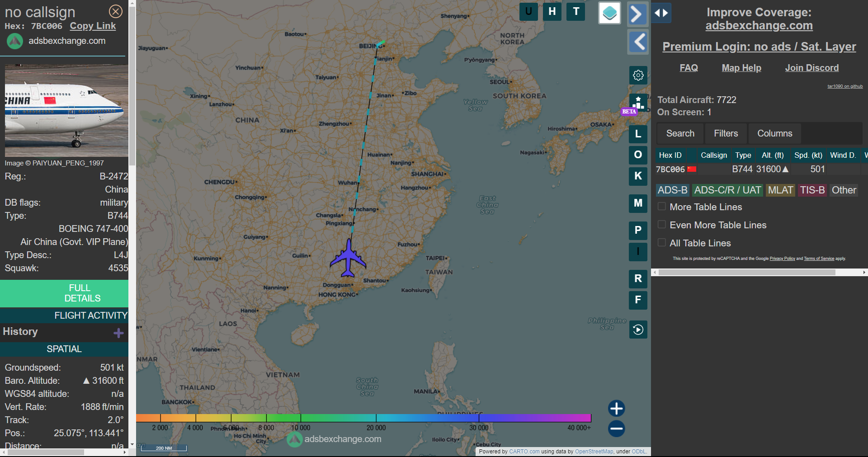868x457 pixels.
Task: Sort table by Type column
Action: coord(743,155)
